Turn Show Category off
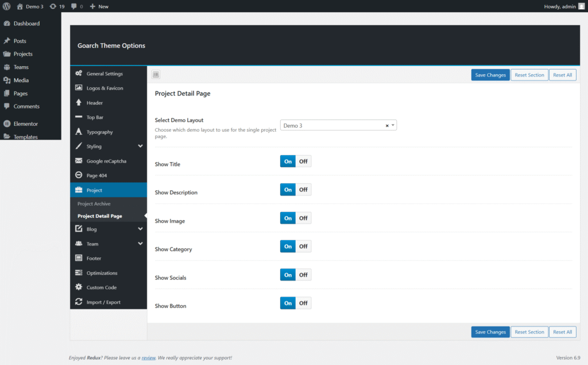588x365 pixels. click(x=303, y=247)
